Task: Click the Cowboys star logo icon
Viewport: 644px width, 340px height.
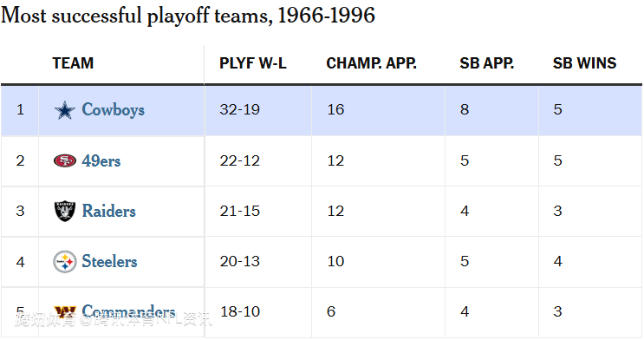Action: pyautogui.click(x=65, y=110)
